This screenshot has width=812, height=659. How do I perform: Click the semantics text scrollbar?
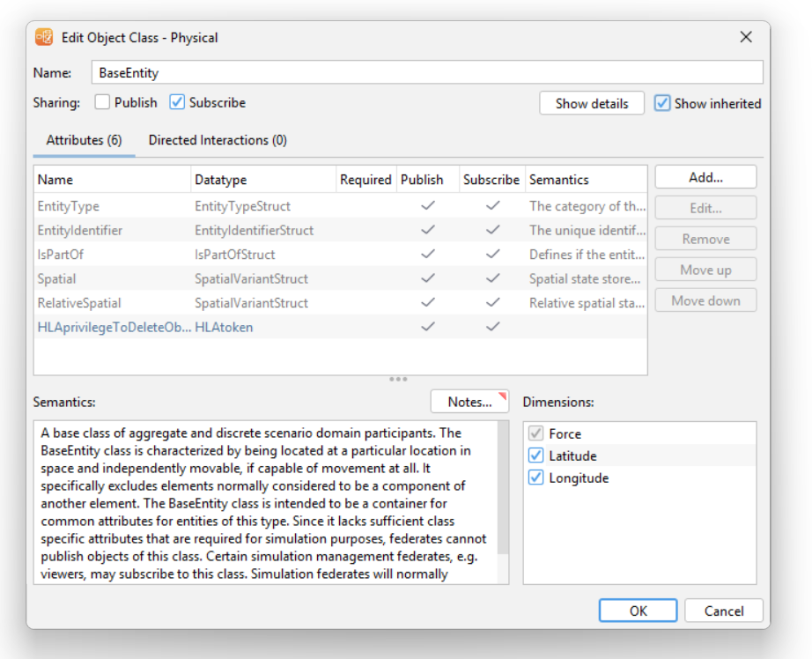click(x=502, y=488)
